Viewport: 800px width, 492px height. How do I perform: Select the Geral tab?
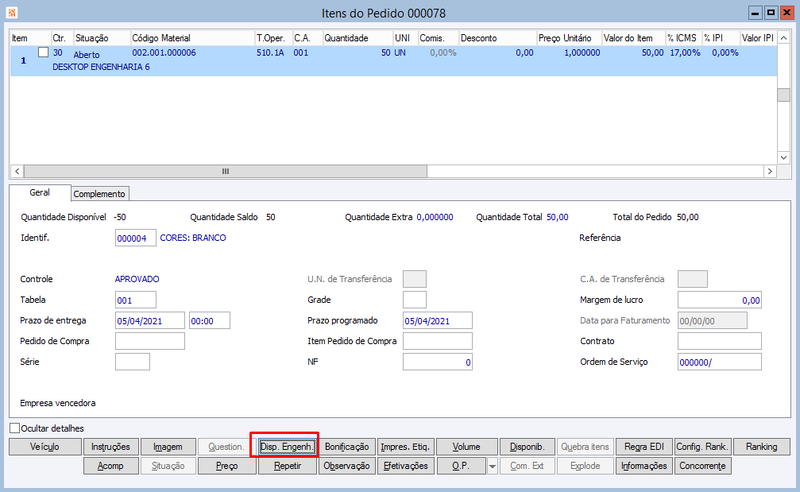pos(40,192)
